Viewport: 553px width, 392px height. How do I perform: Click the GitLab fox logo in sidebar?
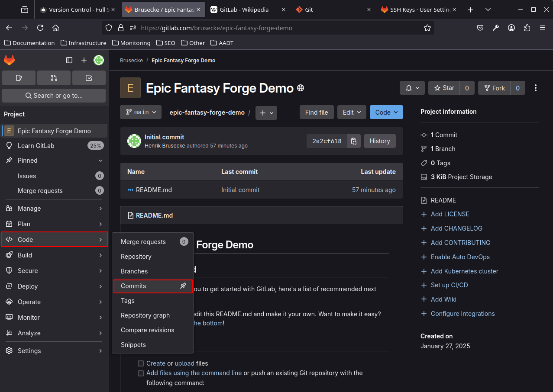pyautogui.click(x=10, y=60)
